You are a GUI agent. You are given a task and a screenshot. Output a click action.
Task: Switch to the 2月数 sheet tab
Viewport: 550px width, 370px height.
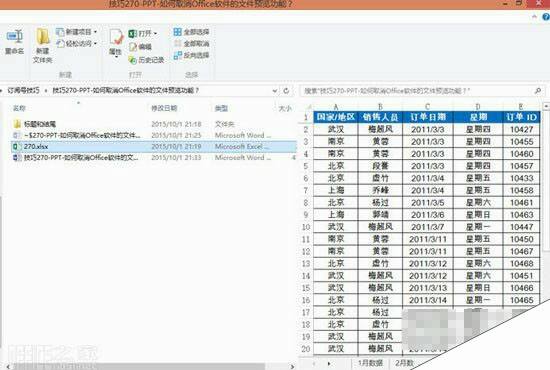[x=404, y=363]
